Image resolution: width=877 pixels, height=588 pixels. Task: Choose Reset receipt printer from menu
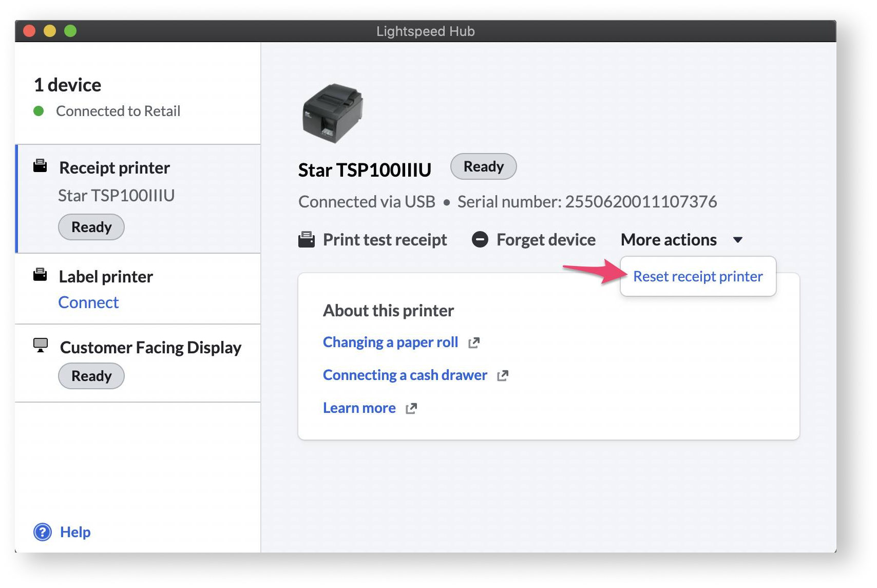698,276
